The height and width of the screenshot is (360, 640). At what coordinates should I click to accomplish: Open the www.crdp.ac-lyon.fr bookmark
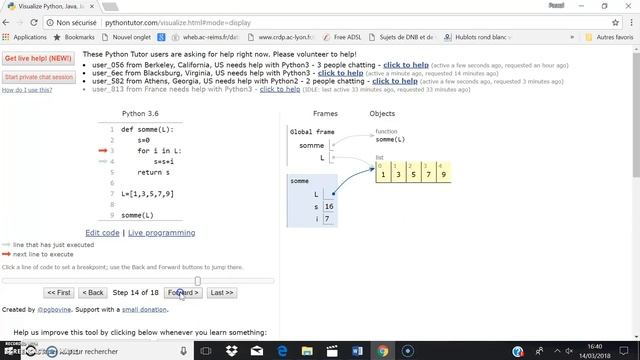(280, 37)
